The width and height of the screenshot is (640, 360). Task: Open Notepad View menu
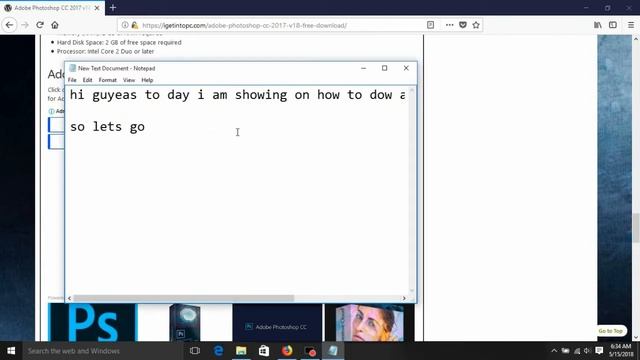point(129,80)
